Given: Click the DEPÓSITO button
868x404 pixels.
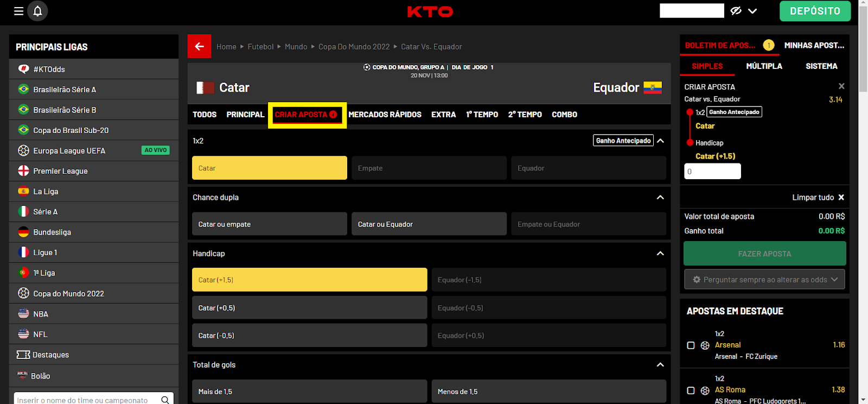Looking at the screenshot, I should 815,11.
